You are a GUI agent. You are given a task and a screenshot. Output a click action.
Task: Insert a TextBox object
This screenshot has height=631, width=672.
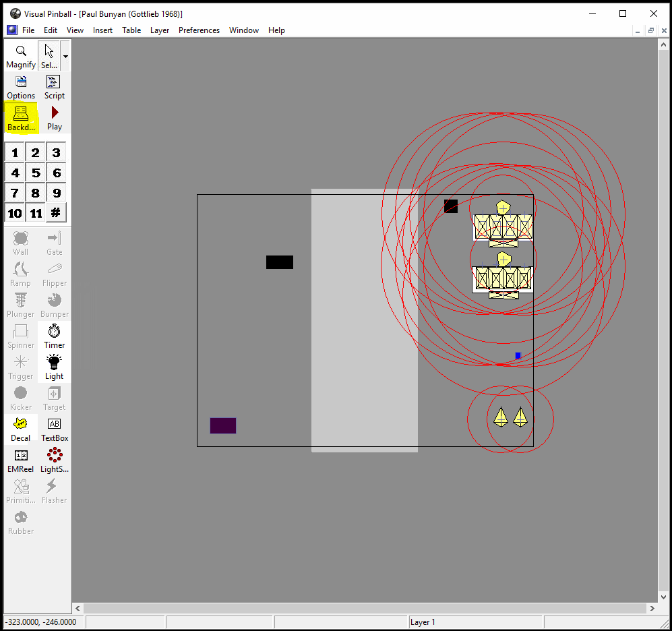(54, 429)
